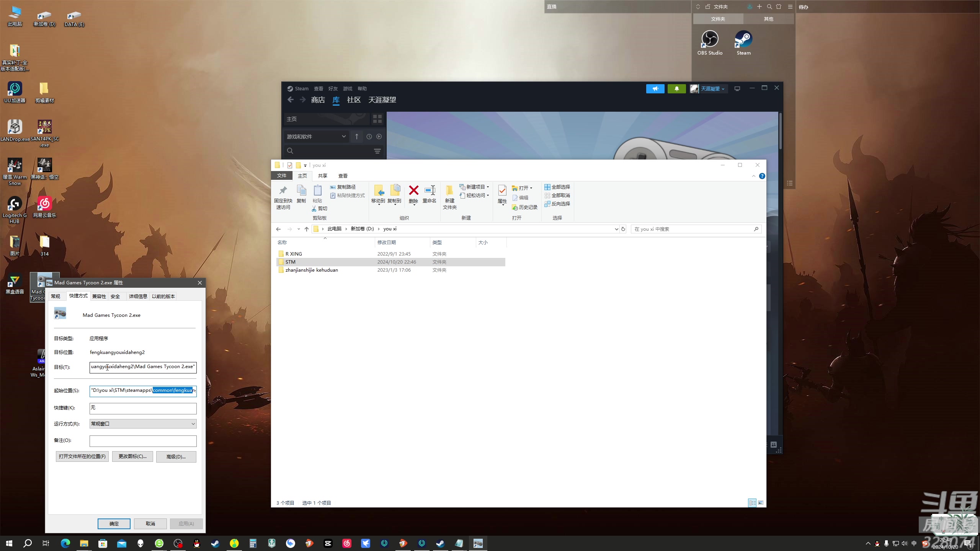Click 更改图标 button
The width and height of the screenshot is (980, 551).
coord(132,456)
